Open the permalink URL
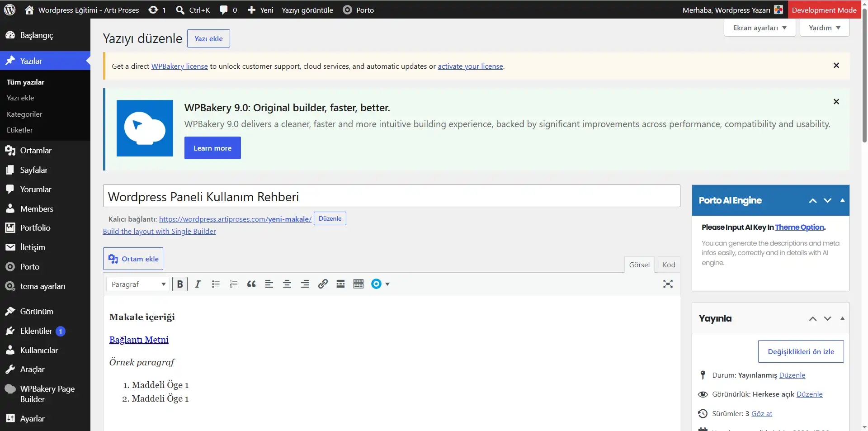Screen dimensions: 868x431 (x=235, y=219)
